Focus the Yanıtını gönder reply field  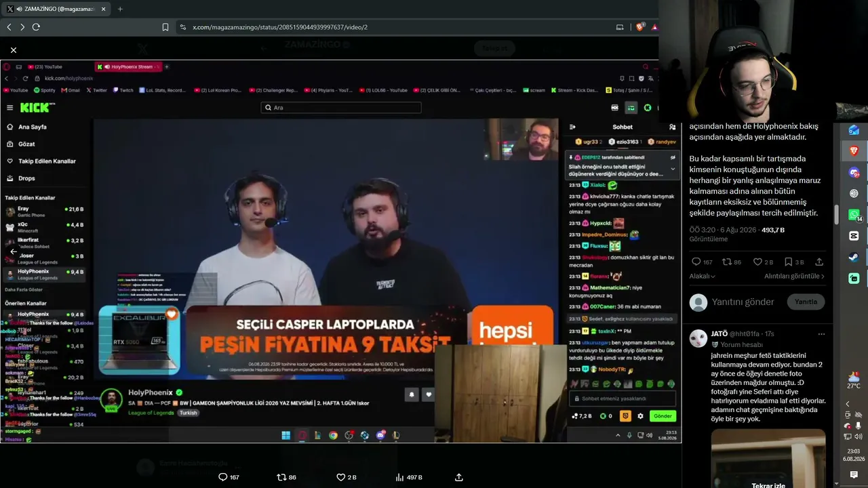coord(743,302)
